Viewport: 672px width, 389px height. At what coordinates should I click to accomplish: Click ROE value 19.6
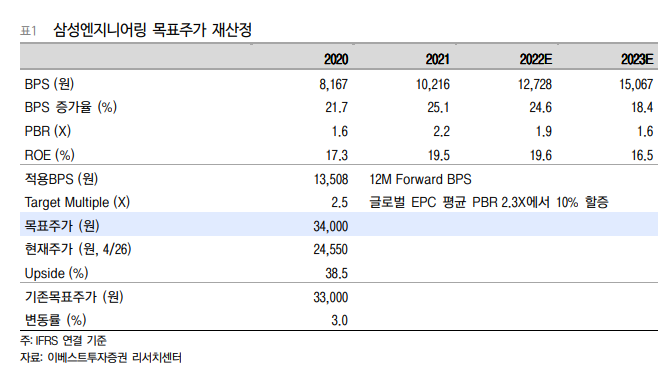(541, 156)
